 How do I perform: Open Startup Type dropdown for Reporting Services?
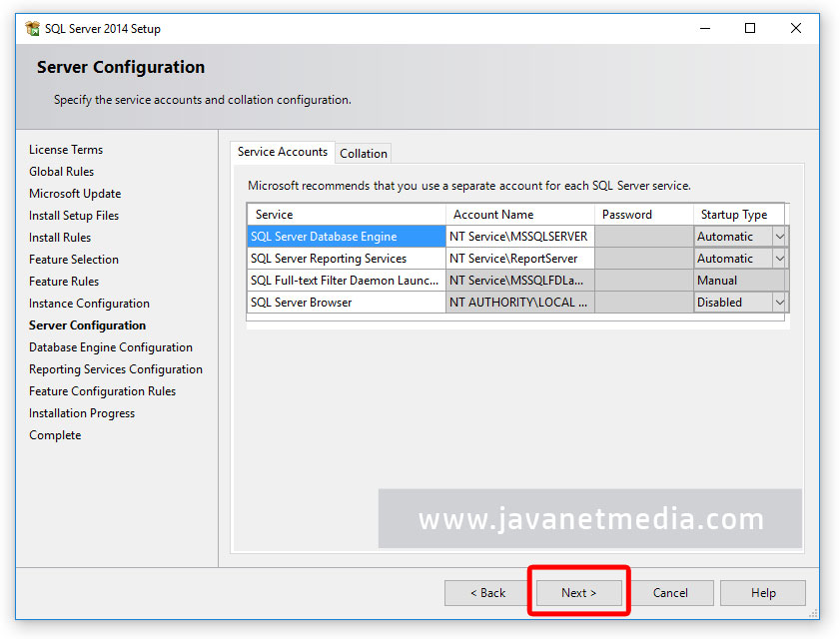[778, 258]
